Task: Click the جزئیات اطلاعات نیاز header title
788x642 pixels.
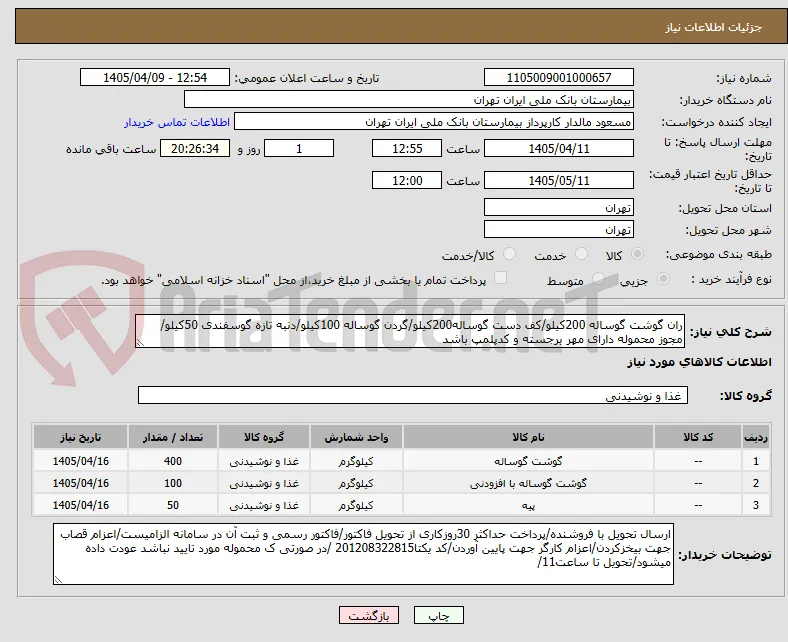Action: point(714,27)
